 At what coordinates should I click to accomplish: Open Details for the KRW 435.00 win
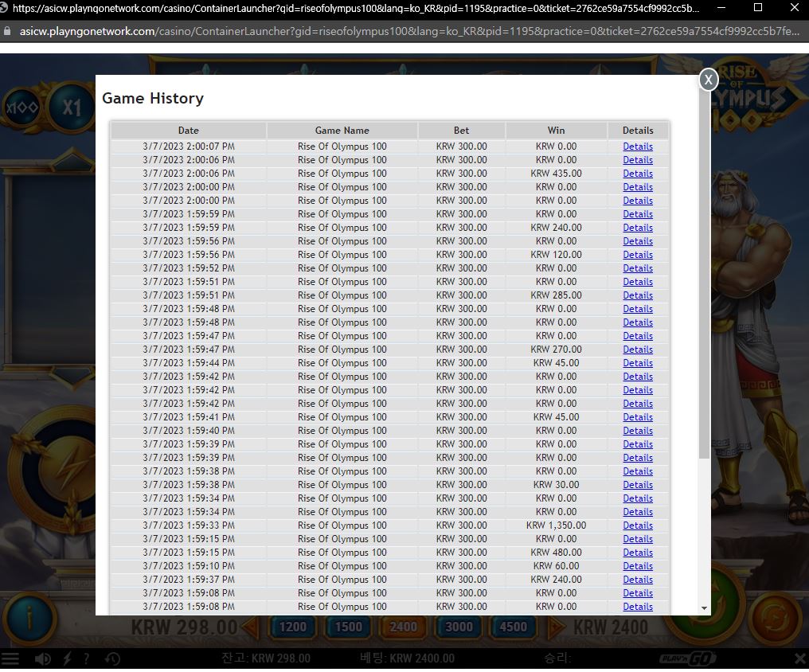coord(638,174)
